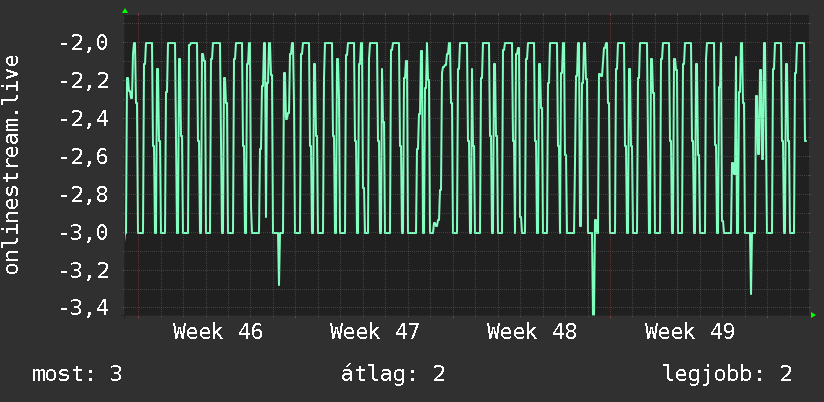Click the downward spike near Week 46's end

coord(279,259)
